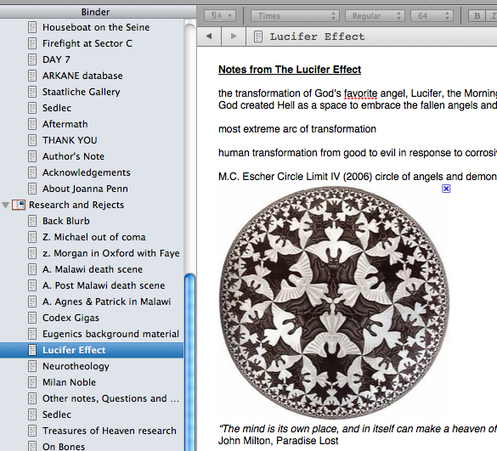Click document icon next to Neurotheology
497x451 pixels.
click(x=32, y=366)
